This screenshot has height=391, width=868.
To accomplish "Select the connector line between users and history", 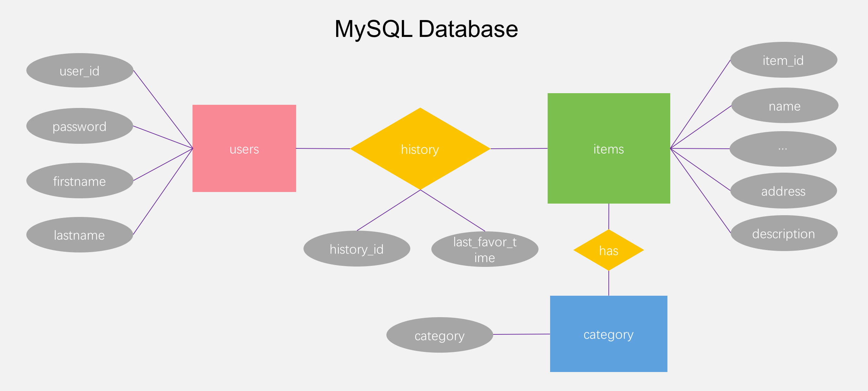I will coord(323,149).
